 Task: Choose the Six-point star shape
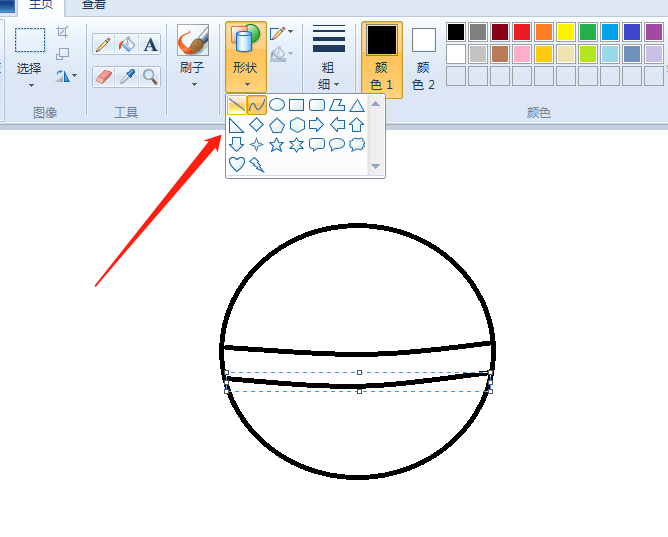[297, 145]
